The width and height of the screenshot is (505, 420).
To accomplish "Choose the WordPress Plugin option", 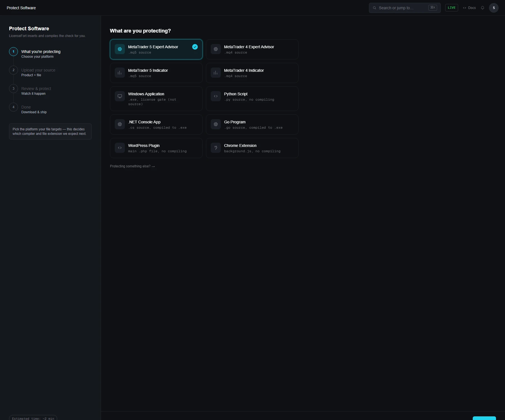I will (156, 148).
